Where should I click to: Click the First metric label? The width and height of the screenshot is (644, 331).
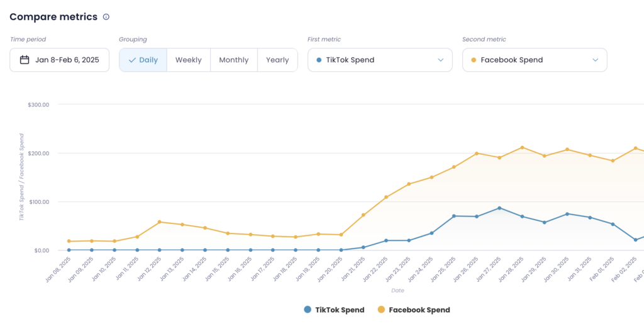click(x=324, y=40)
